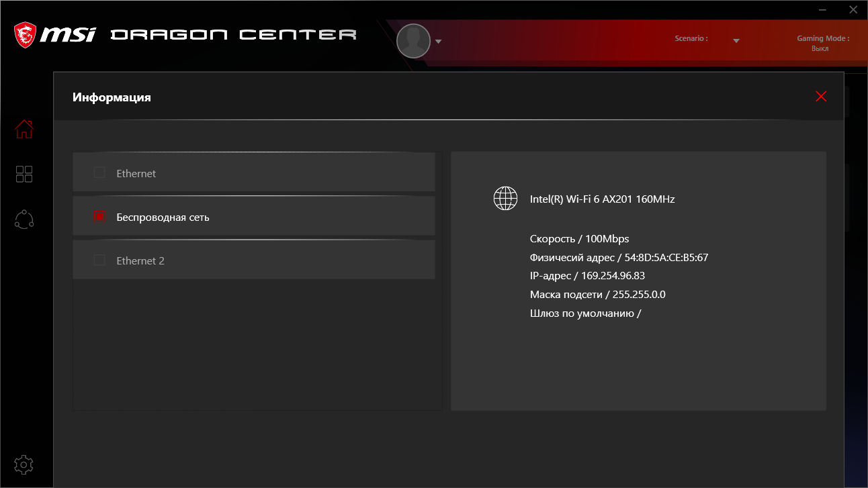
Task: Select the Ethernet 2 row label
Action: (140, 260)
